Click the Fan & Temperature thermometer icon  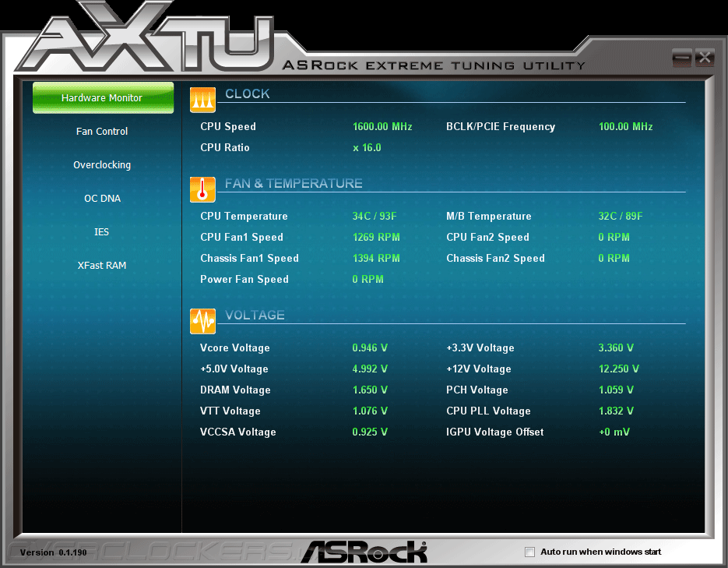[202, 189]
